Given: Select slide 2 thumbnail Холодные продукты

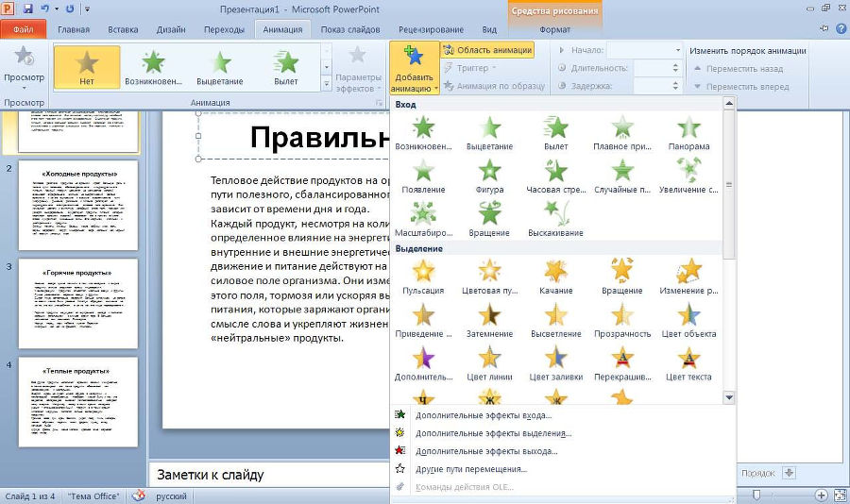Looking at the screenshot, I should point(78,206).
